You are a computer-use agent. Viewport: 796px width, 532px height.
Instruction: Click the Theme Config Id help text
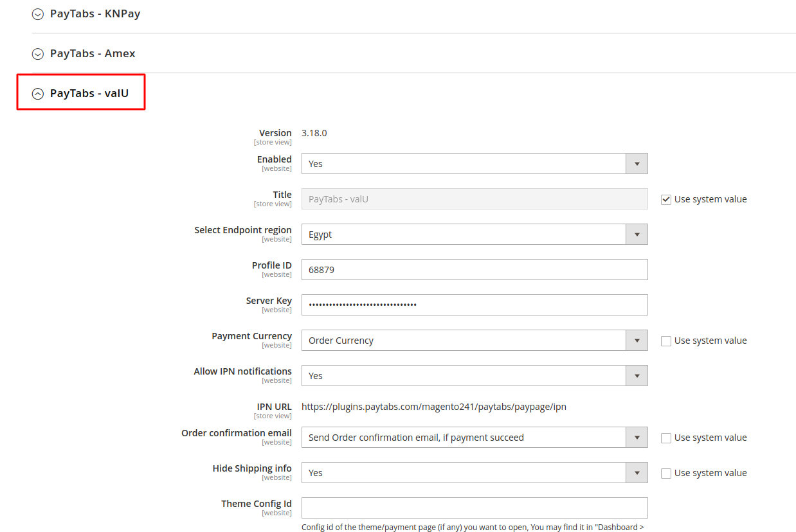click(473, 528)
